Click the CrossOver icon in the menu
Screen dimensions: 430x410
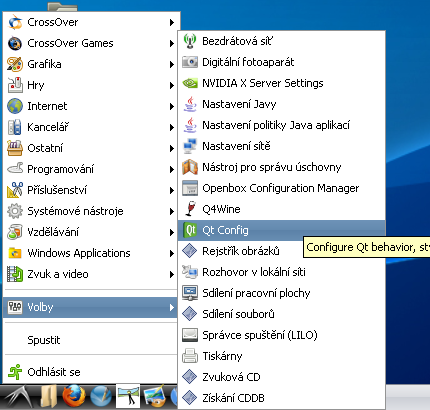pyautogui.click(x=15, y=22)
